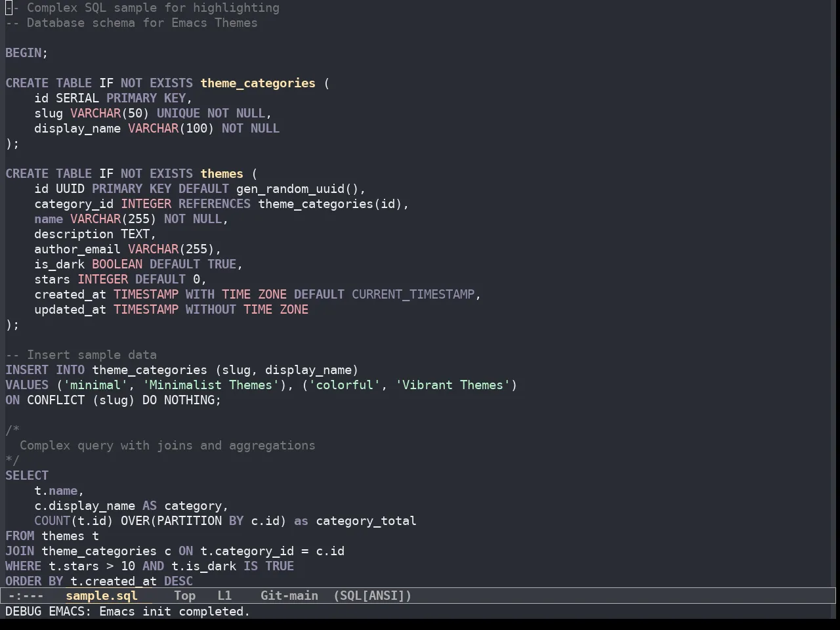Click the REFERENCES keyword
840x630 pixels.
215,204
